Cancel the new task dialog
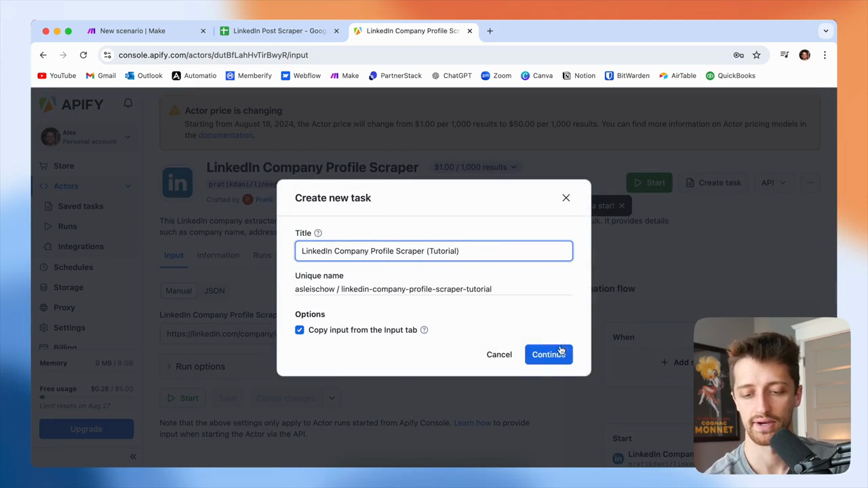This screenshot has width=868, height=488. (x=499, y=354)
